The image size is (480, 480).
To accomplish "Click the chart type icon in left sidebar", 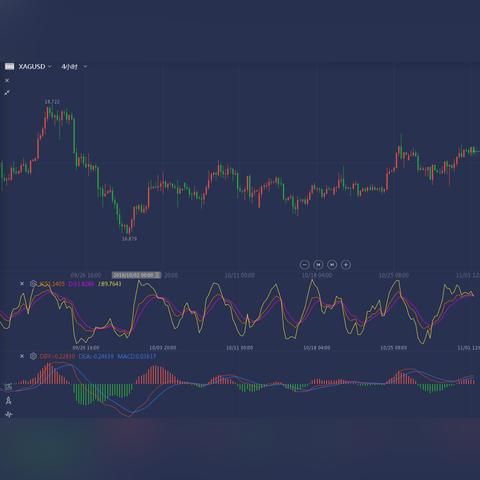I will pyautogui.click(x=8, y=387).
